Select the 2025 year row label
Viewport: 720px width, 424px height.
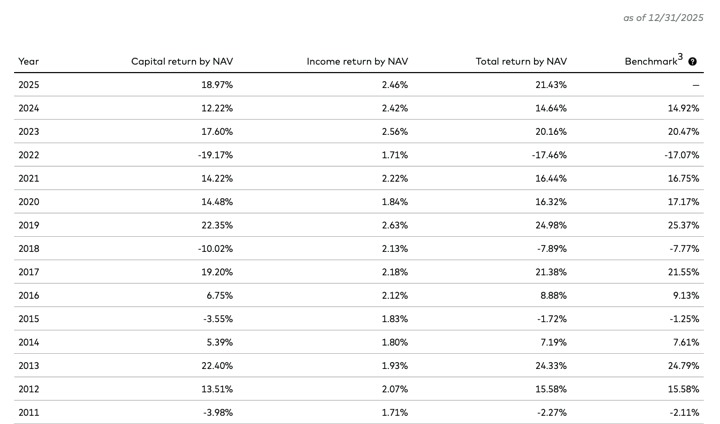tap(29, 85)
